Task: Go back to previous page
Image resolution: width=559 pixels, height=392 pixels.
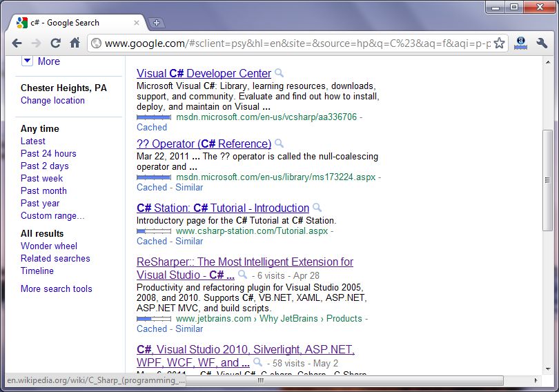Action: 17,43
